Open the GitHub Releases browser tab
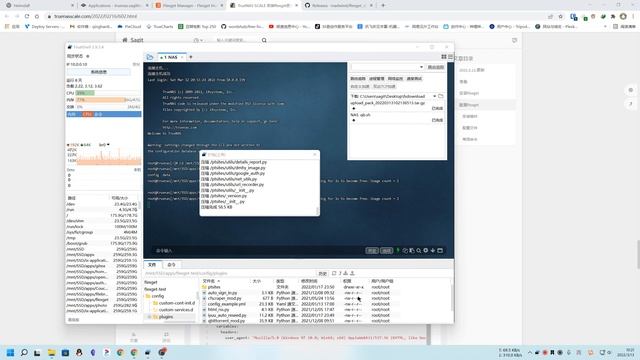The height and width of the screenshot is (360, 640). point(339,5)
